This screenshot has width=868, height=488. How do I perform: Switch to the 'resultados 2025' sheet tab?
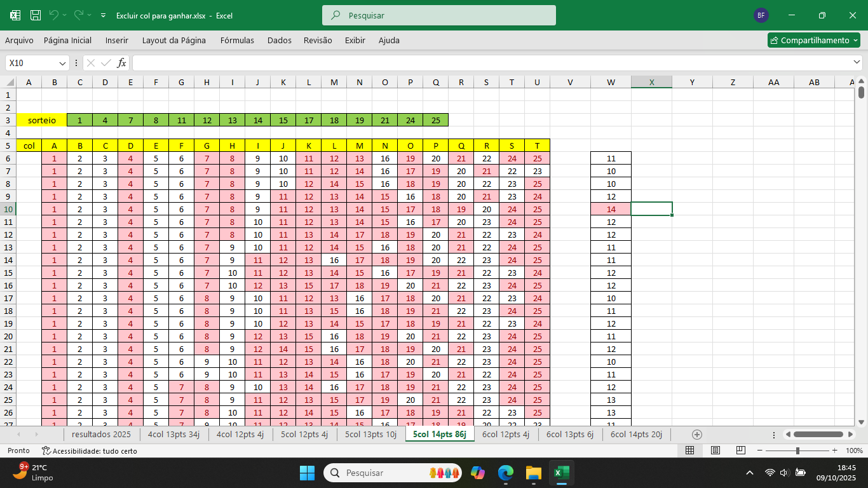coord(101,435)
